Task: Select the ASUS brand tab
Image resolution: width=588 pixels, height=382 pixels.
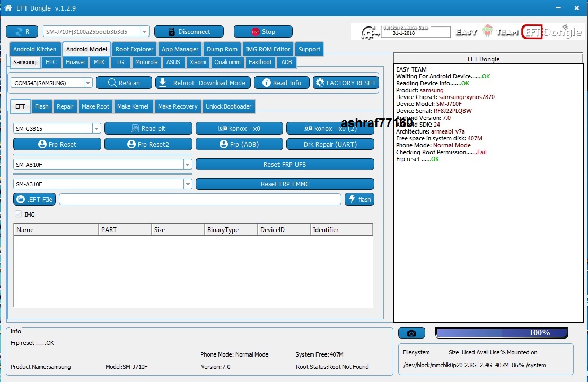Action: click(173, 62)
